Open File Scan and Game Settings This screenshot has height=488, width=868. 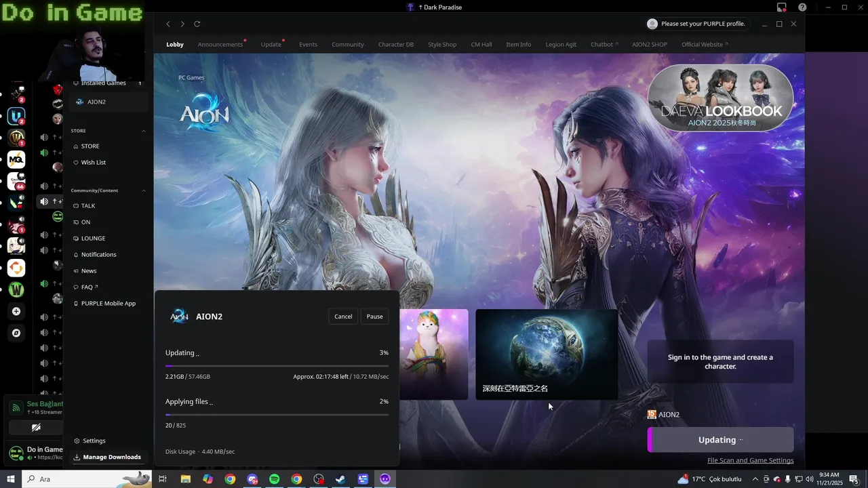[750, 461]
